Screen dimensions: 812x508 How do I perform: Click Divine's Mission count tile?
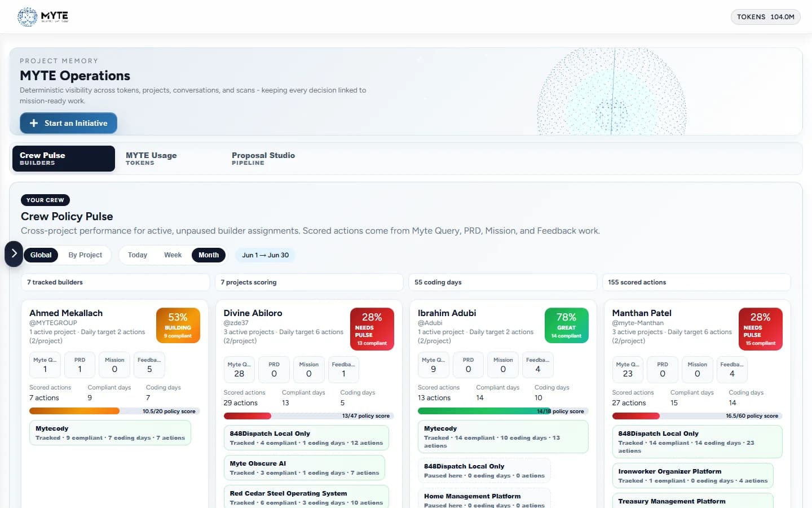(308, 370)
